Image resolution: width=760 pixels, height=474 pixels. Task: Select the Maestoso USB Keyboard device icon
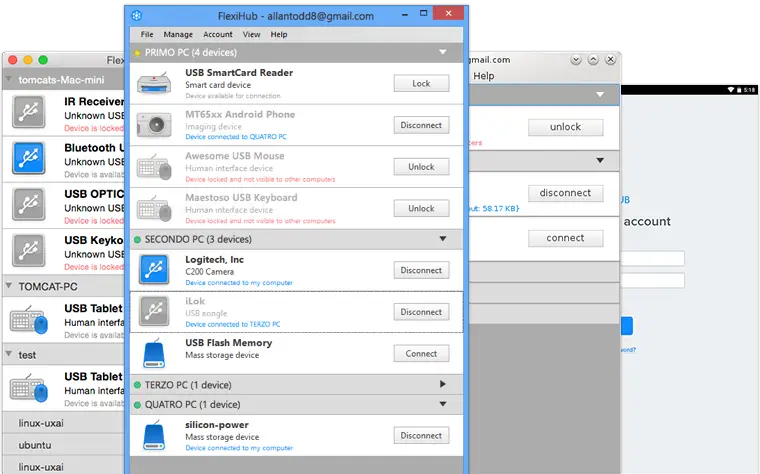point(154,208)
